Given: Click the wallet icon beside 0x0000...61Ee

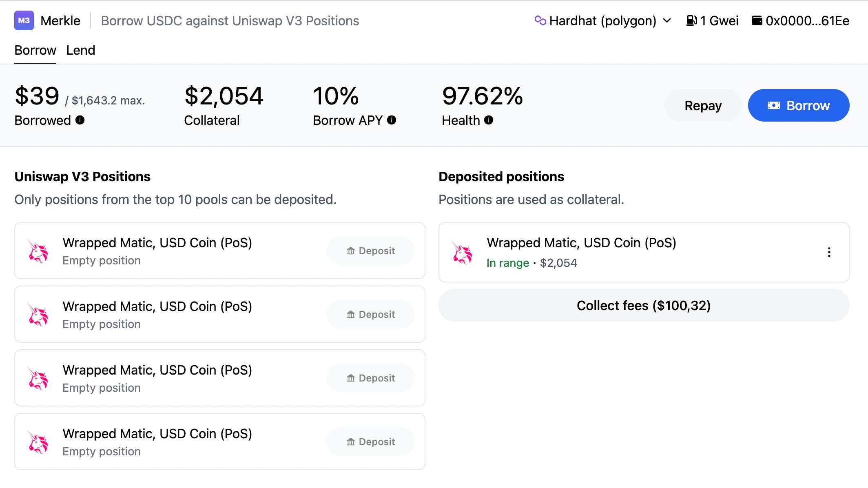Looking at the screenshot, I should (757, 20).
